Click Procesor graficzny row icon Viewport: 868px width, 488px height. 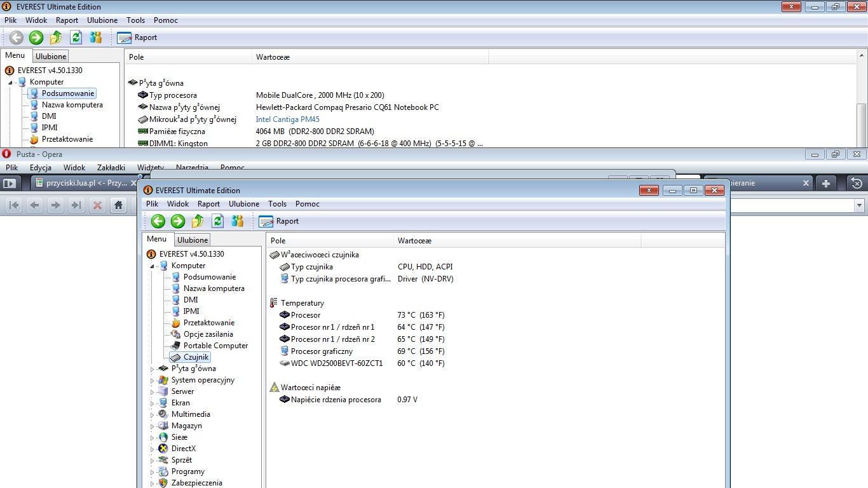tap(285, 351)
